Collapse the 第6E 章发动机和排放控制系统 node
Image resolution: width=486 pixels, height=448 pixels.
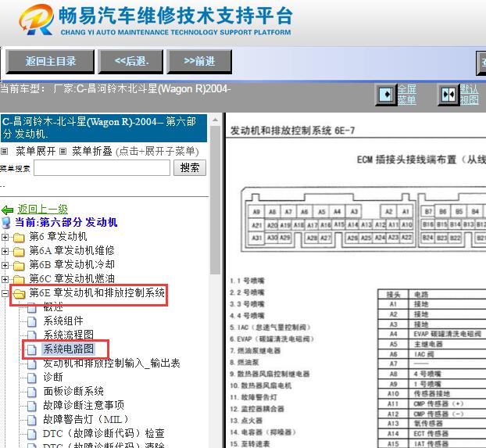5,293
